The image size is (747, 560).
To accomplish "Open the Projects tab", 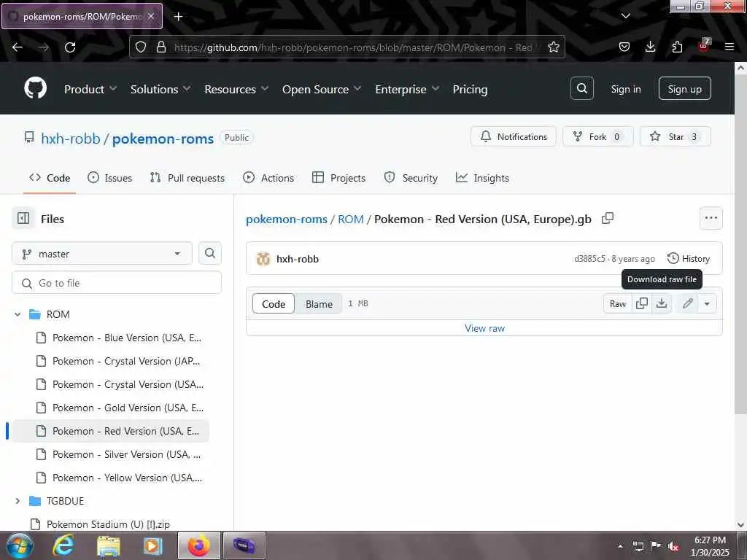I will pyautogui.click(x=338, y=178).
